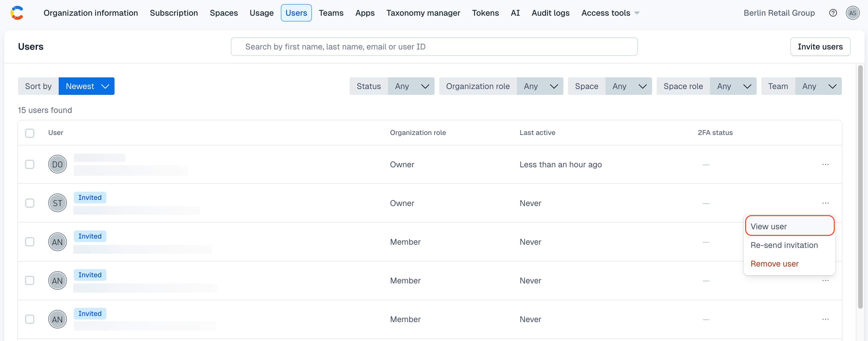Check the bottom AN member row checkbox

point(30,319)
